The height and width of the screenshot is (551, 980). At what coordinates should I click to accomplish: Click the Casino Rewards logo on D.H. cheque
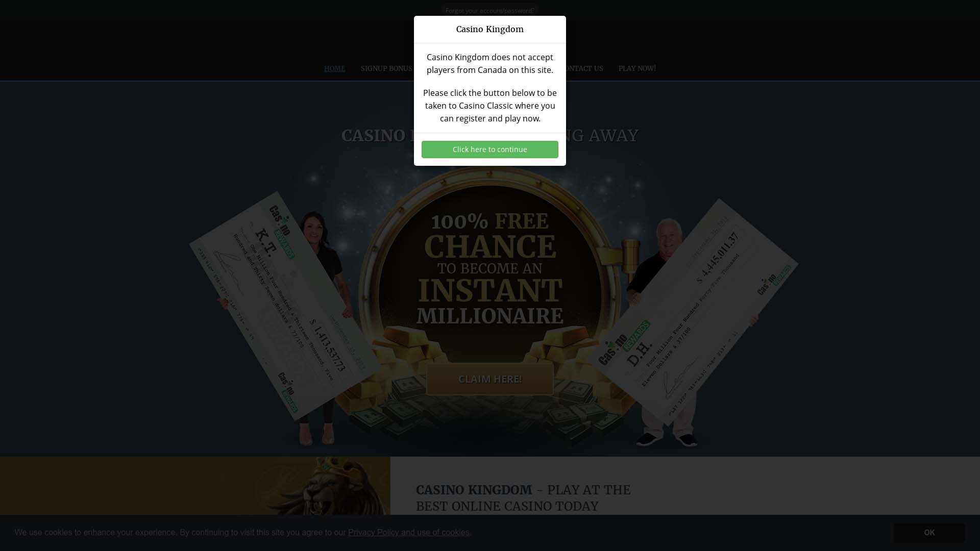point(624,343)
